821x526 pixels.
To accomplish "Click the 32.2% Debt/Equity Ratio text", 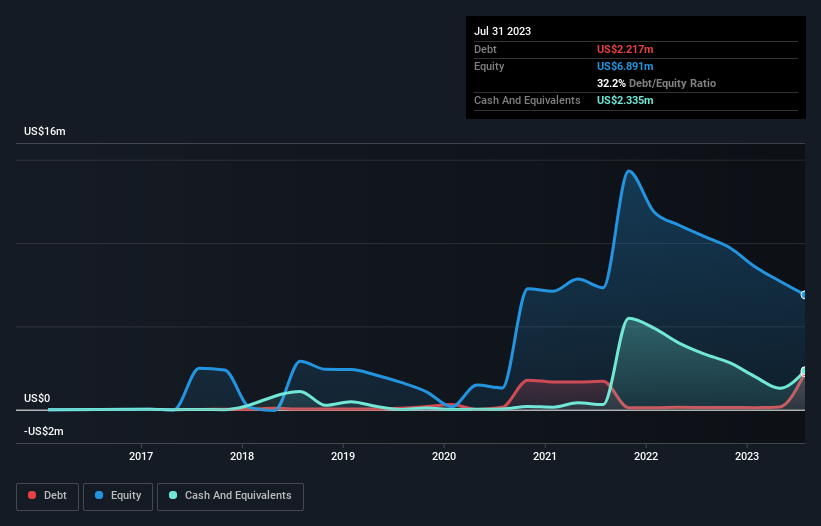I will [657, 83].
